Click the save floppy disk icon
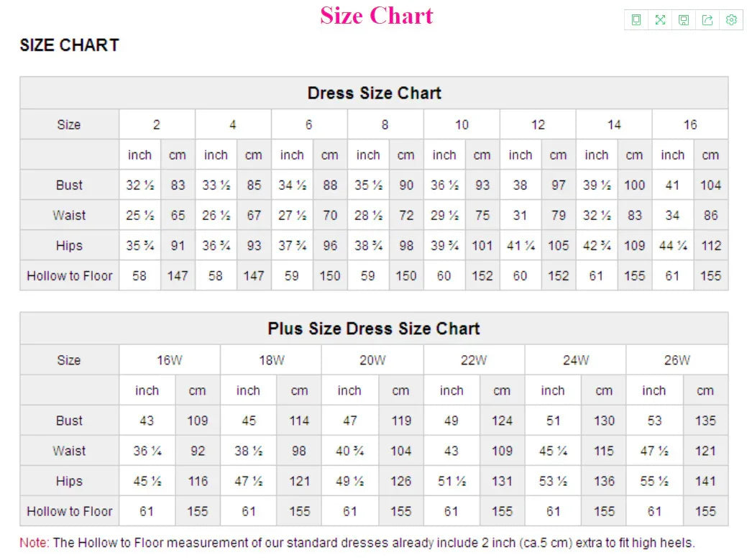This screenshot has height=560, width=747. (684, 19)
